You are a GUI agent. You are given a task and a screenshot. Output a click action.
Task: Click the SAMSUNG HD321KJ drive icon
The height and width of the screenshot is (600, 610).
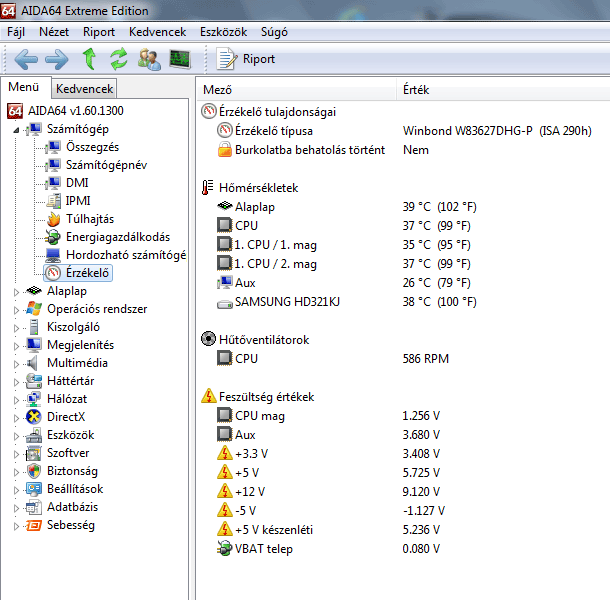click(224, 304)
